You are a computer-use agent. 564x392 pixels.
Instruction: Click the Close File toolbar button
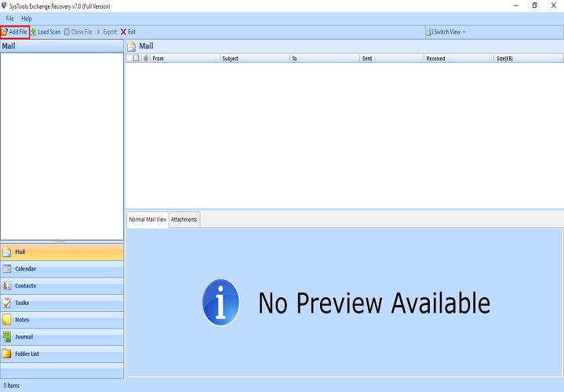tap(78, 32)
